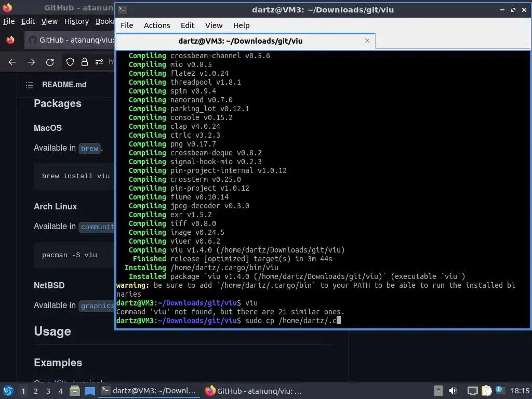Open Firefox History menu
Image resolution: width=532 pixels, height=399 pixels.
click(x=76, y=21)
